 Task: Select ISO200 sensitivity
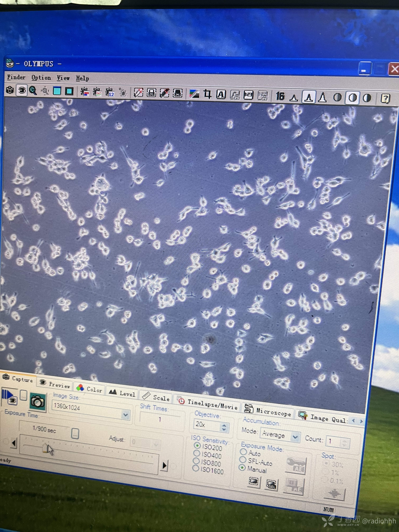(x=208, y=447)
